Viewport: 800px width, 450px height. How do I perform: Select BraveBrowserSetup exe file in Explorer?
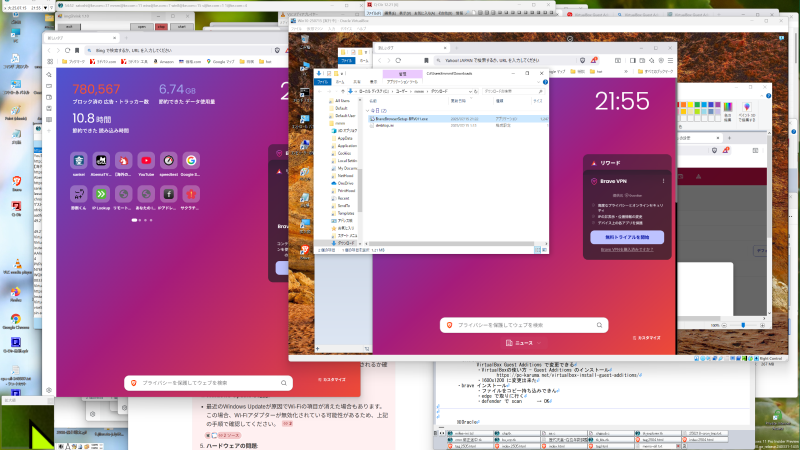point(457,118)
